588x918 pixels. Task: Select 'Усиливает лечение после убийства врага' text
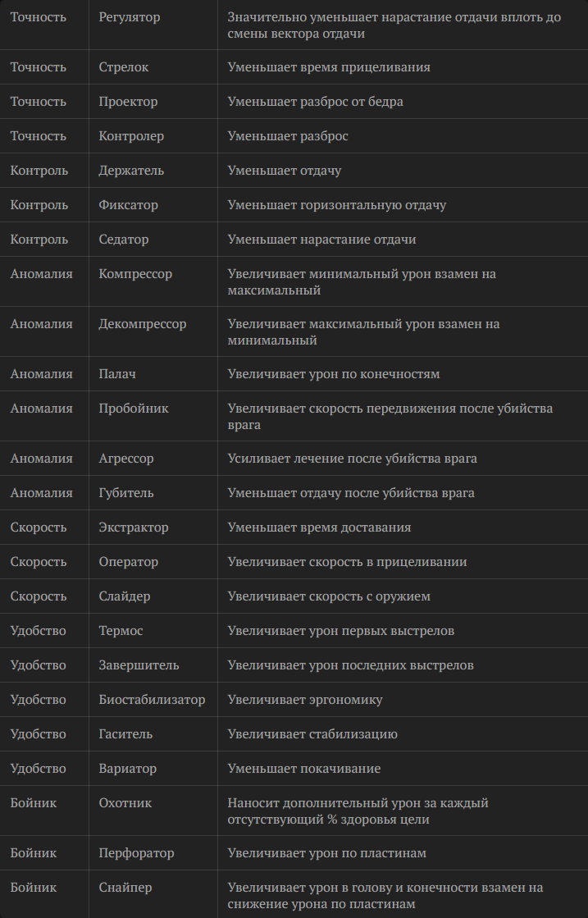pyautogui.click(x=352, y=459)
